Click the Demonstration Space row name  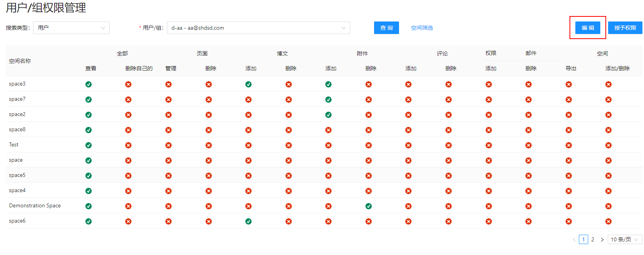pyautogui.click(x=35, y=206)
